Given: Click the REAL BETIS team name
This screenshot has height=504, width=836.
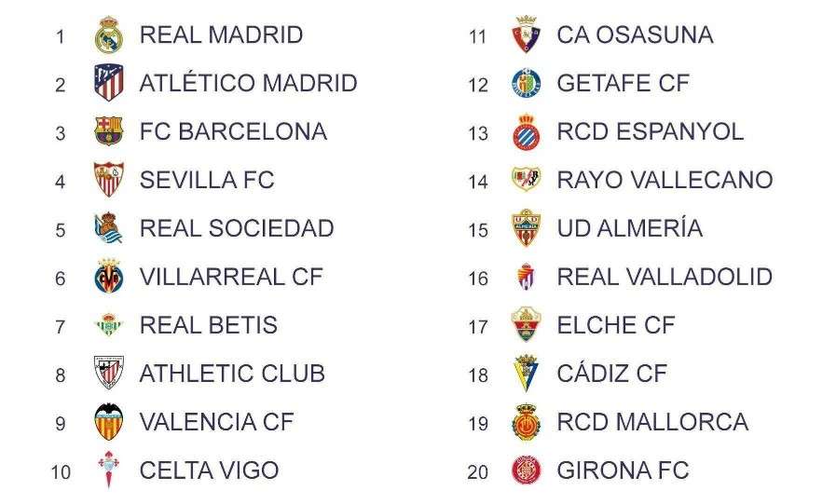Looking at the screenshot, I should click(x=208, y=325).
